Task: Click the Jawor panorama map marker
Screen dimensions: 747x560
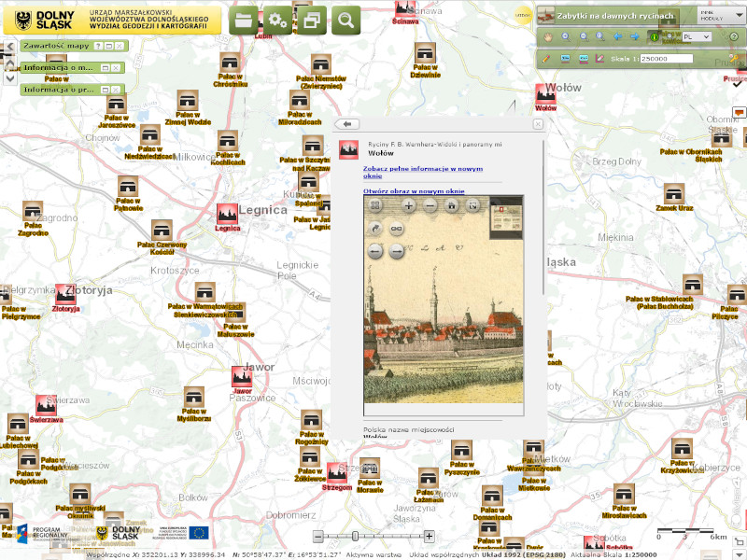Action: click(x=242, y=377)
